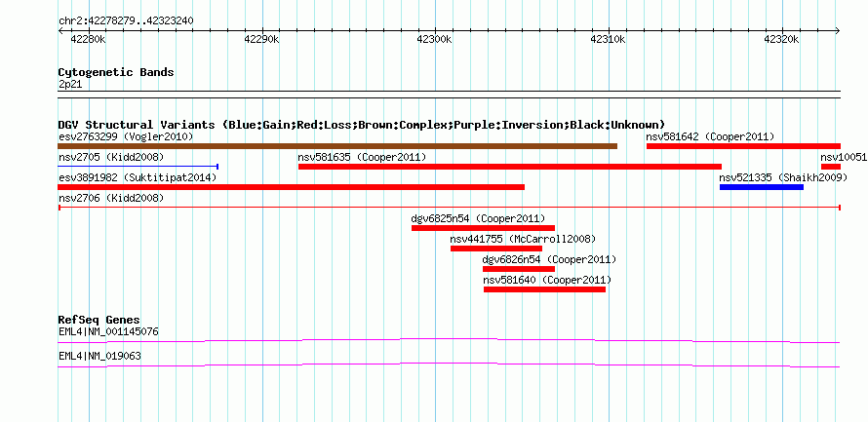
Task: Click the red nsv581640 Cooper2011 bar
Action: point(545,289)
